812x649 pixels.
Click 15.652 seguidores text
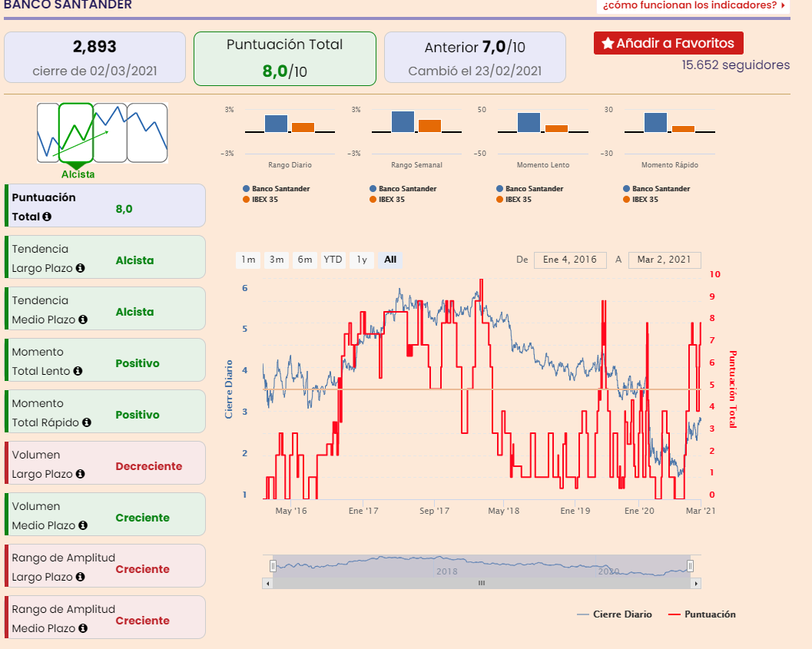(735, 65)
